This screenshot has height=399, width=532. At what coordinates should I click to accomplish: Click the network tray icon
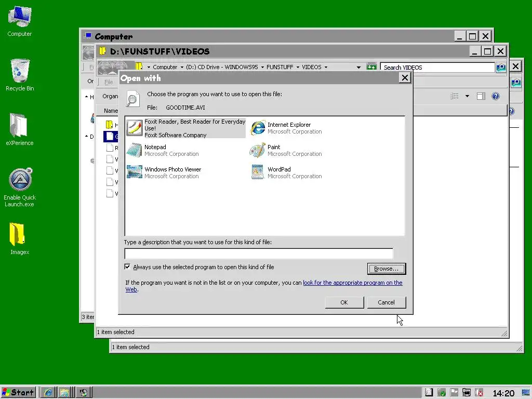pos(467,393)
